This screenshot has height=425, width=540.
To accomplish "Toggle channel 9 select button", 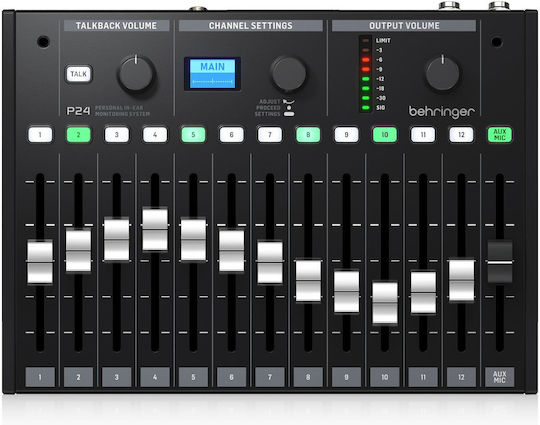I will pyautogui.click(x=346, y=134).
